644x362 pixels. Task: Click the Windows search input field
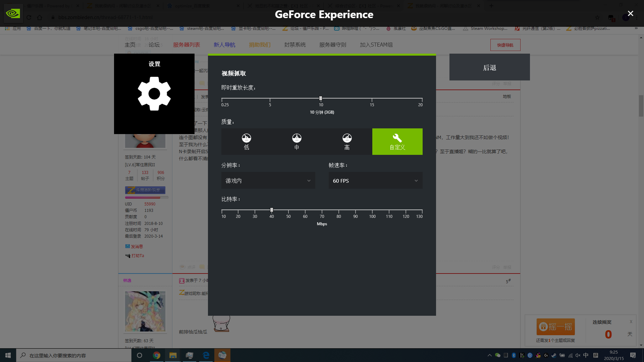[x=74, y=355]
